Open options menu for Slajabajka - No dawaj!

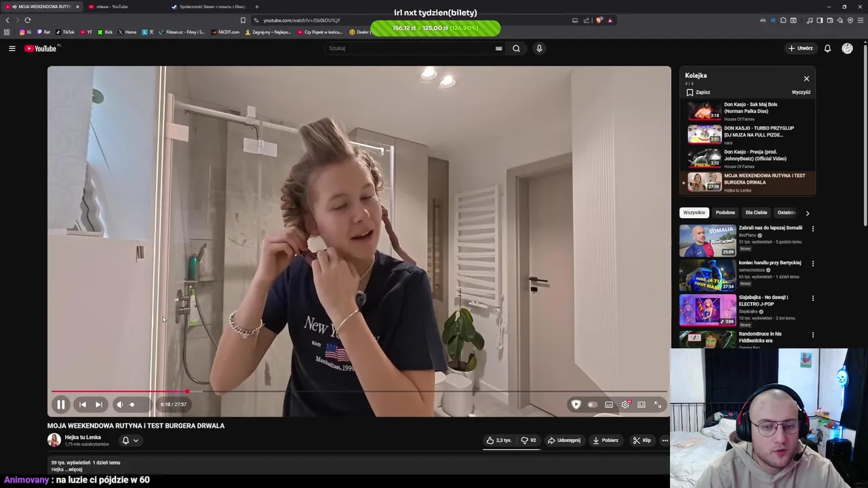[812, 298]
